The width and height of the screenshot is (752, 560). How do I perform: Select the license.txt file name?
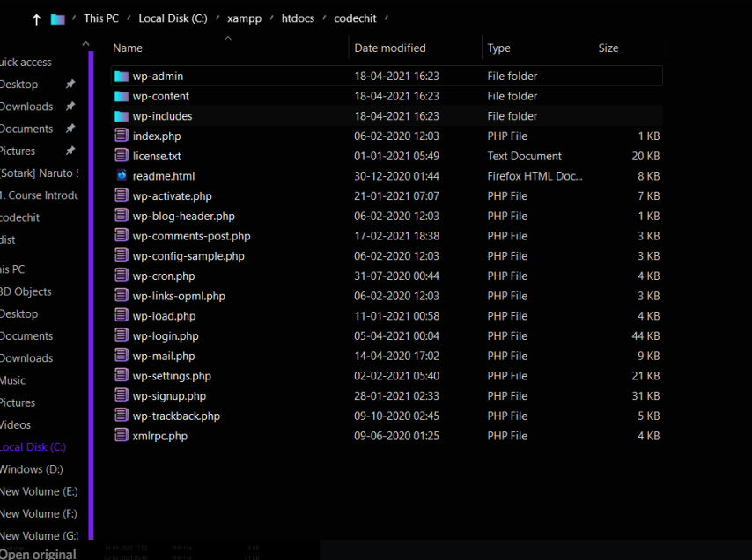(157, 157)
